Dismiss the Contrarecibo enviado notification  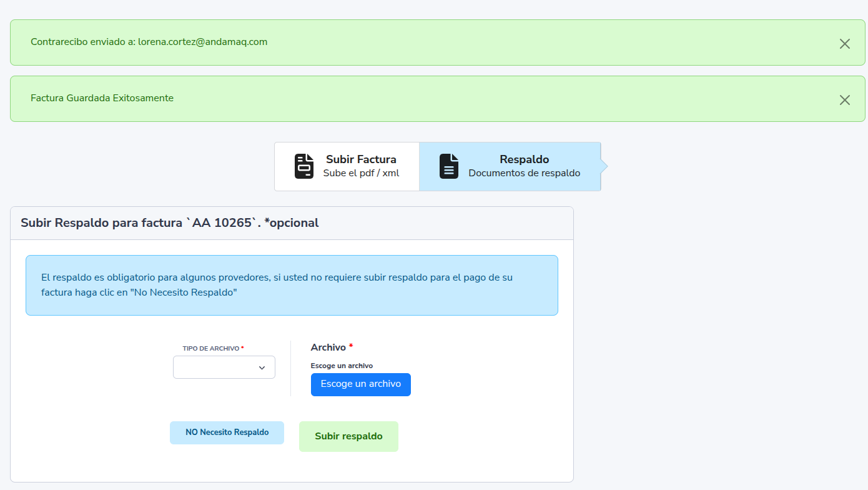[x=844, y=44]
